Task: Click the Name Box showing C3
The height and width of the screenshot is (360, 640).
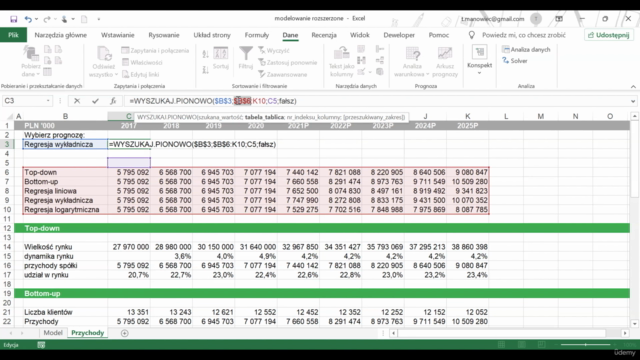Action: pyautogui.click(x=24, y=101)
